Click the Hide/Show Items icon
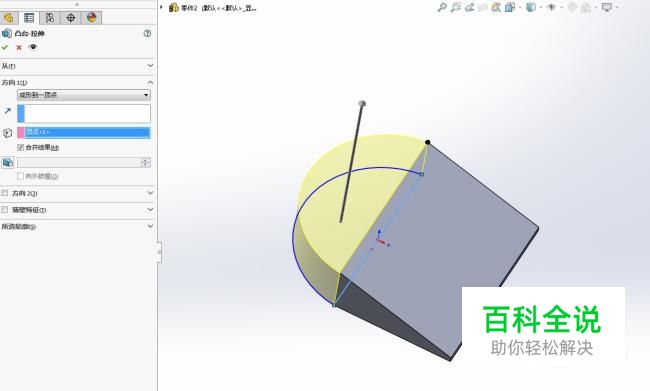The height and width of the screenshot is (391, 650). [551, 7]
